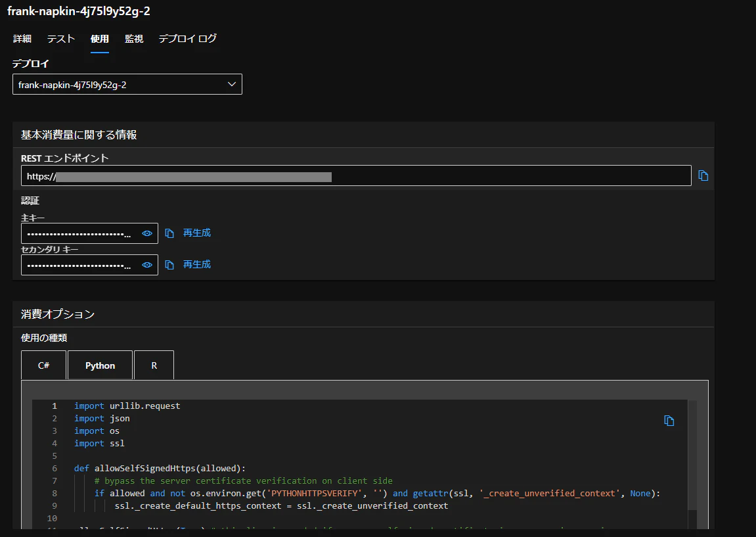The width and height of the screenshot is (756, 537).
Task: Reveal the secondary key with eye icon
Action: [147, 265]
